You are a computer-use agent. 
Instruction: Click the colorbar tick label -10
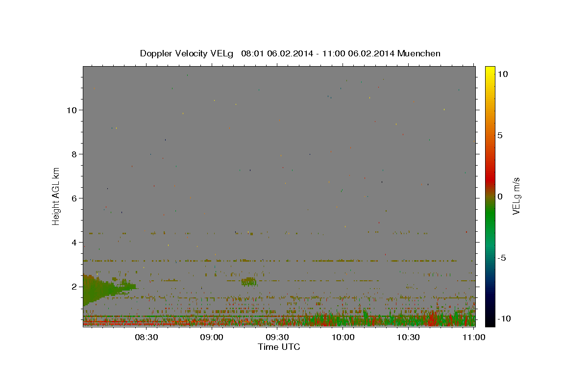click(x=504, y=318)
